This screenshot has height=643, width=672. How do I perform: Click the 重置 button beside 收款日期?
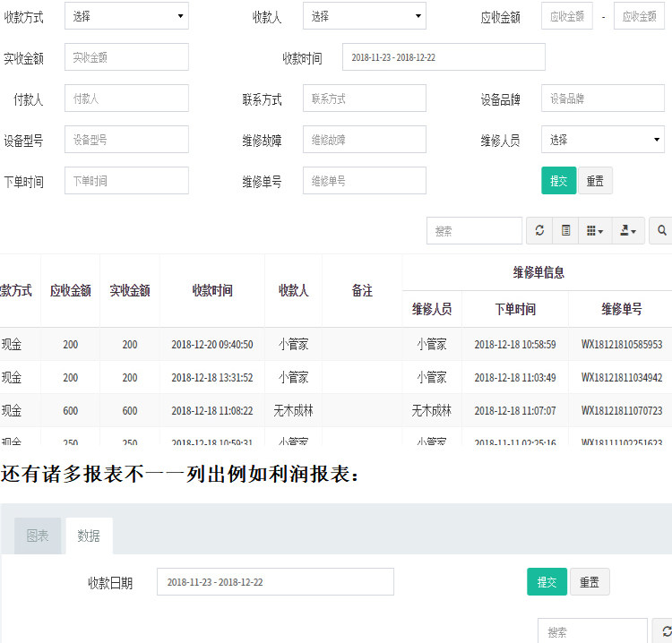(x=590, y=582)
